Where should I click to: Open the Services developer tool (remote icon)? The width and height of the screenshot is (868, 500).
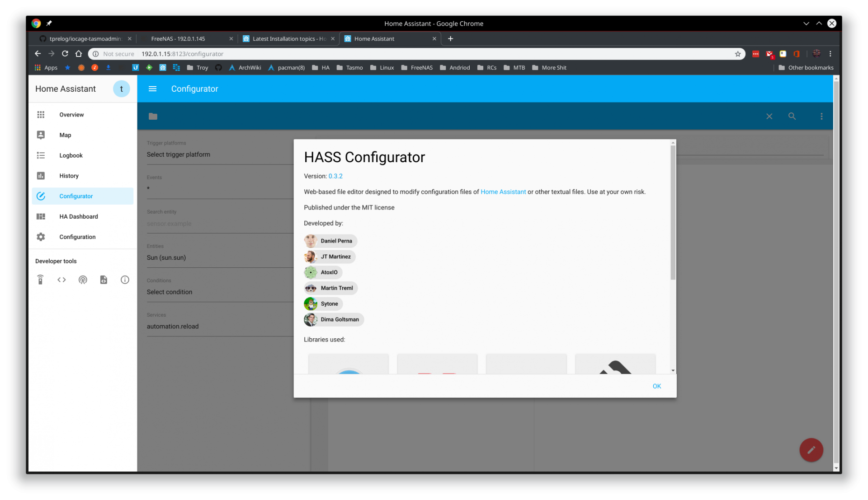point(41,280)
